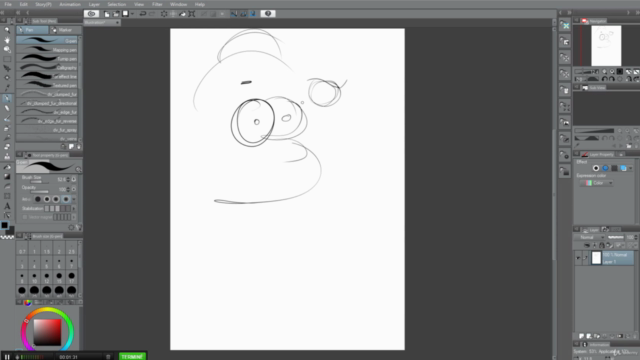Click the New raster layer icon
The image size is (640, 360).
pyautogui.click(x=581, y=336)
